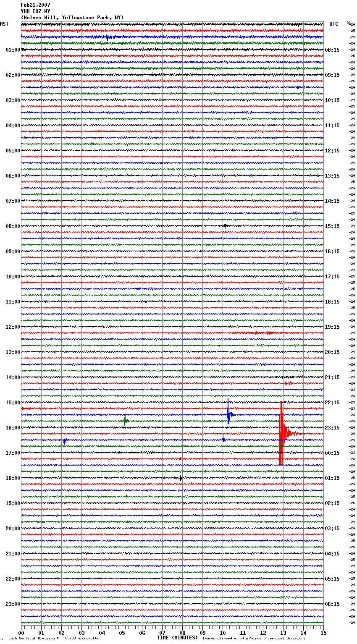This screenshot has width=357, height=644.
Task: Select the 12:00 MST row label
Action: click(x=13, y=327)
